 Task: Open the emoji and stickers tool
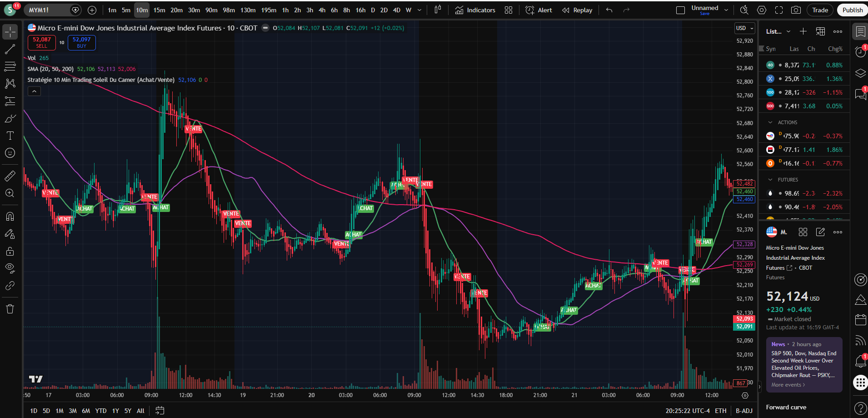click(x=10, y=153)
